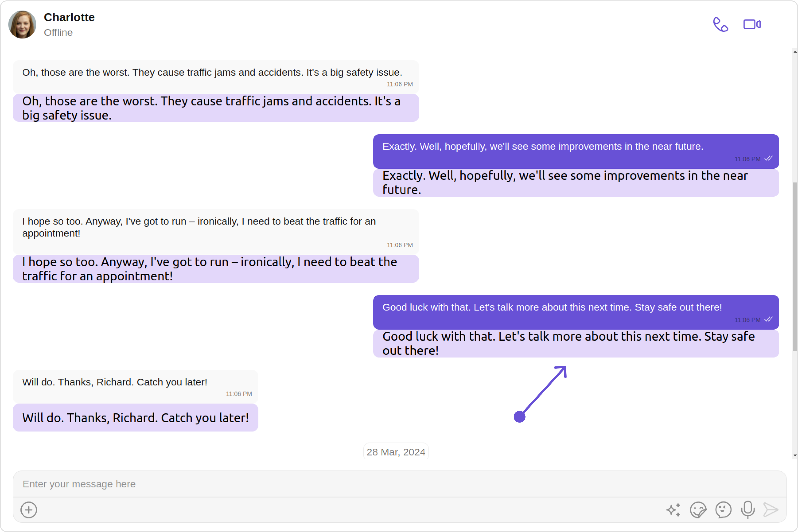The image size is (798, 532).
Task: Start recording a voice message
Action: [748, 510]
